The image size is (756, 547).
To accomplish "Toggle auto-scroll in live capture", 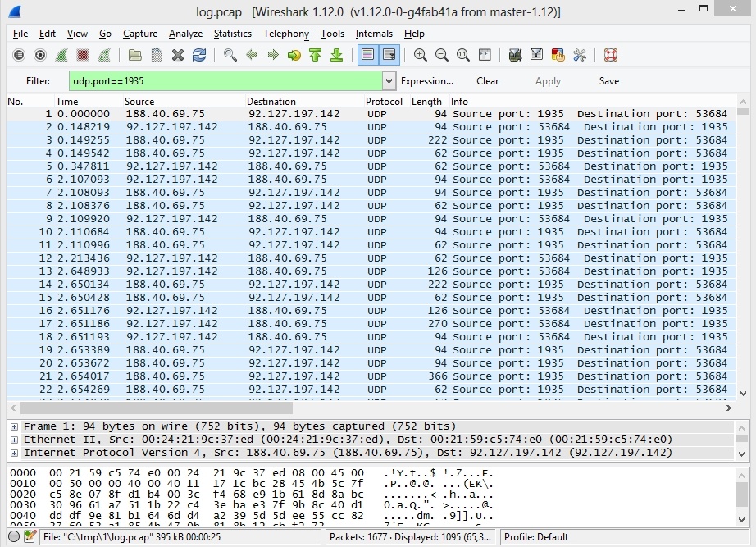I will tap(389, 55).
